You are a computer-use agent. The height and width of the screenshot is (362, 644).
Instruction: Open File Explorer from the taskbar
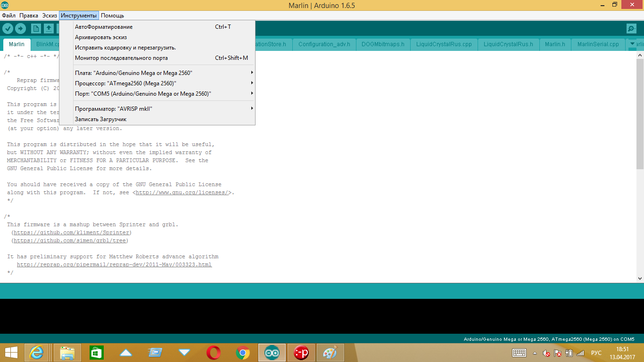pos(67,353)
